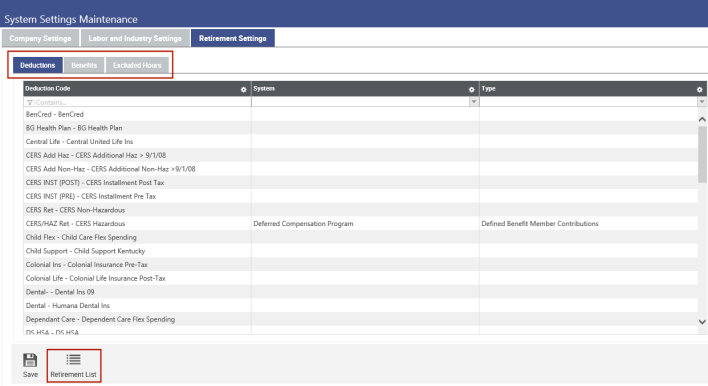708x386 pixels.
Task: Select Child Support - Child Support Kentucky
Action: (361, 251)
